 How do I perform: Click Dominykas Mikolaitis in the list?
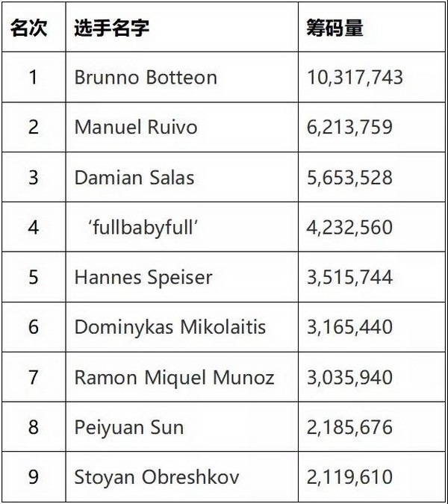(x=170, y=327)
